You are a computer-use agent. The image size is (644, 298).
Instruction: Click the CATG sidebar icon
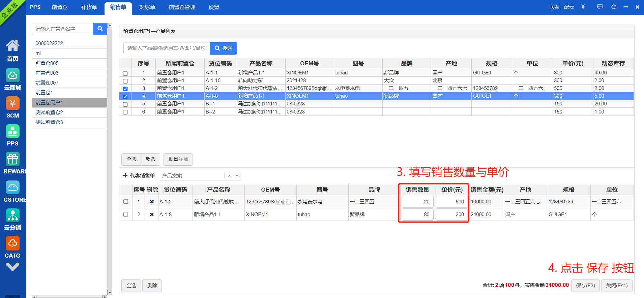click(12, 247)
